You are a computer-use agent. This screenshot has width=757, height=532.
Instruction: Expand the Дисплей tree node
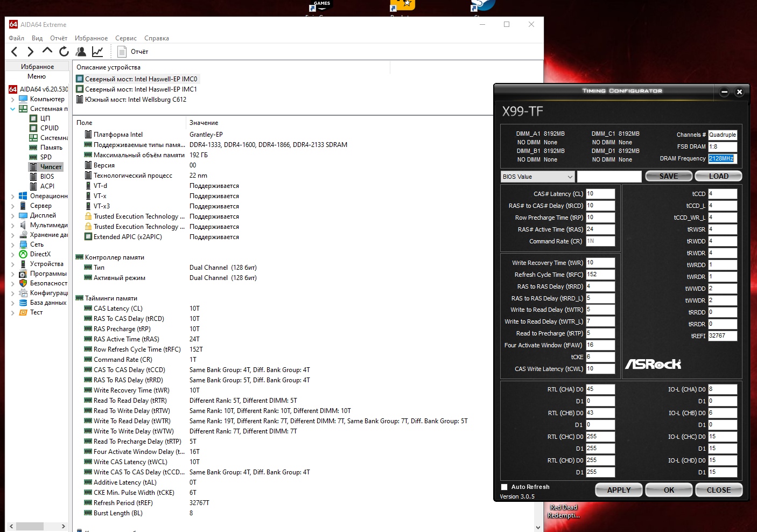coord(13,215)
